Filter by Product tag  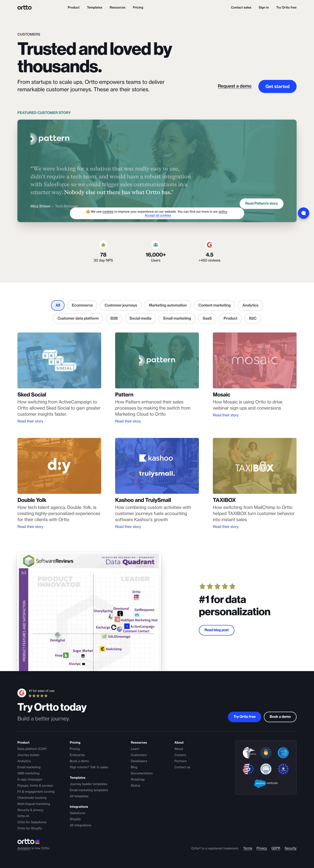tap(230, 318)
